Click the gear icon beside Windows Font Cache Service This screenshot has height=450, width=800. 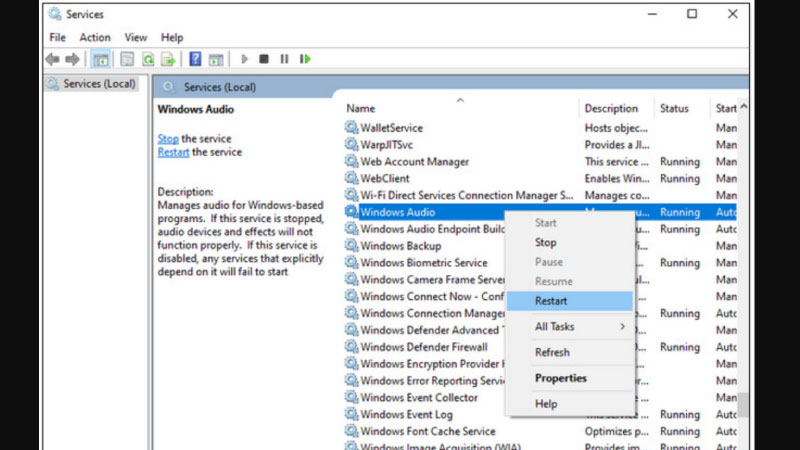click(x=351, y=430)
